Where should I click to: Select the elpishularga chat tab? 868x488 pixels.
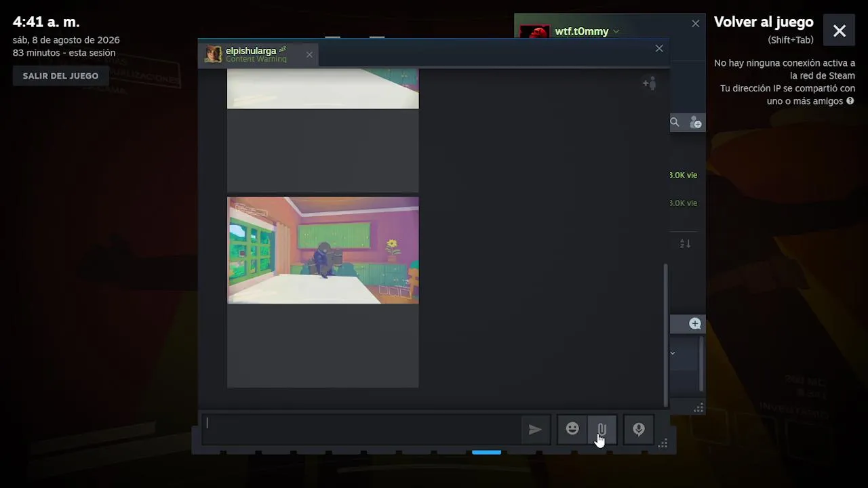pyautogui.click(x=258, y=54)
